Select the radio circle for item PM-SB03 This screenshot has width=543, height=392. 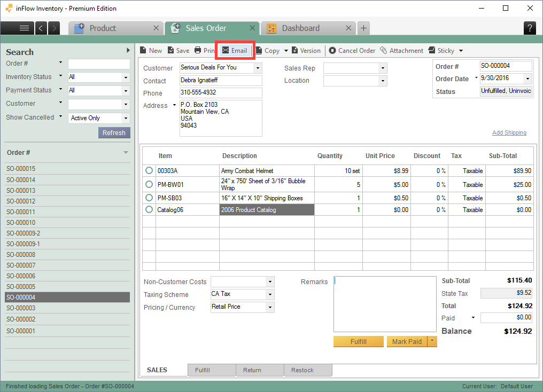(149, 198)
